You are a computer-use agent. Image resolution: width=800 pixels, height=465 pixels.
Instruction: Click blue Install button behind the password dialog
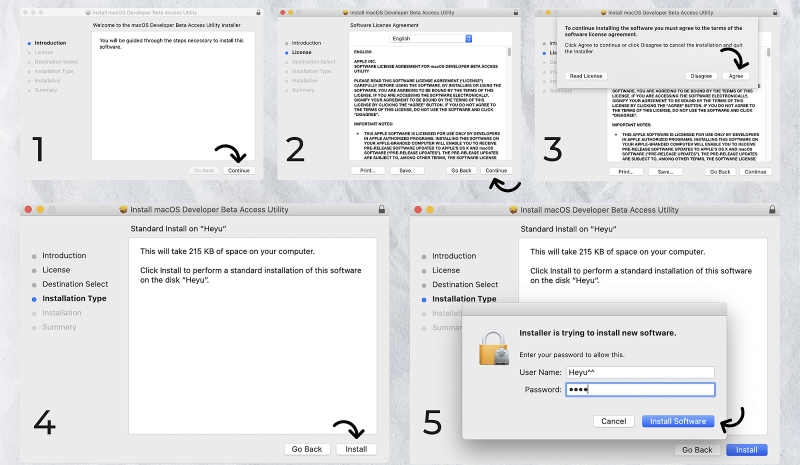[746, 450]
